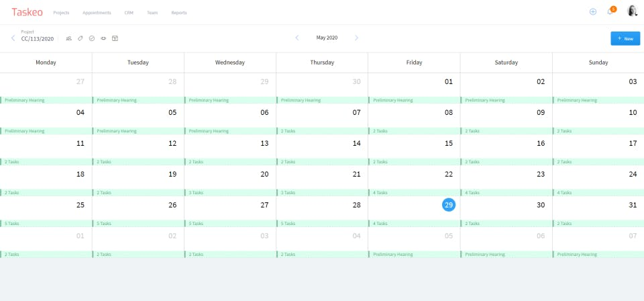Screen dimensions: 644x301
Task: Open the user profile avatar
Action: (632, 11)
